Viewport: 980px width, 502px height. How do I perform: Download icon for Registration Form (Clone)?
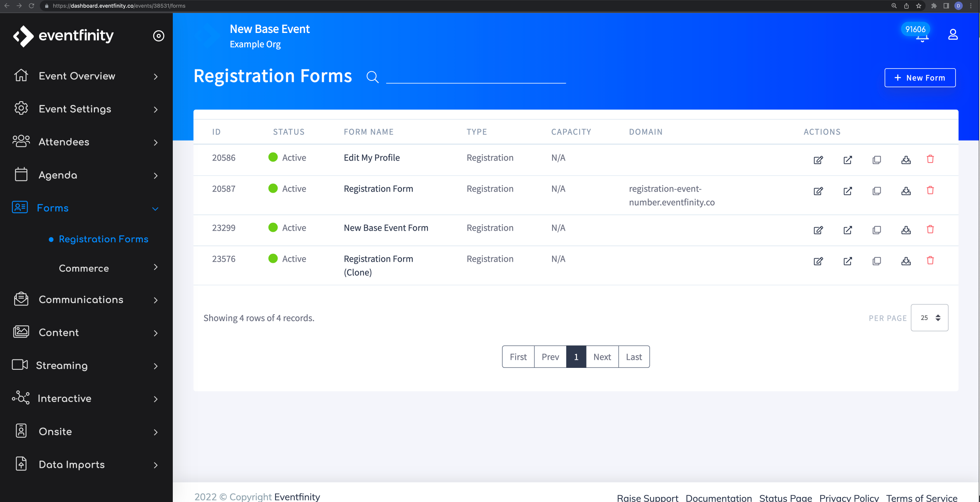coord(906,261)
